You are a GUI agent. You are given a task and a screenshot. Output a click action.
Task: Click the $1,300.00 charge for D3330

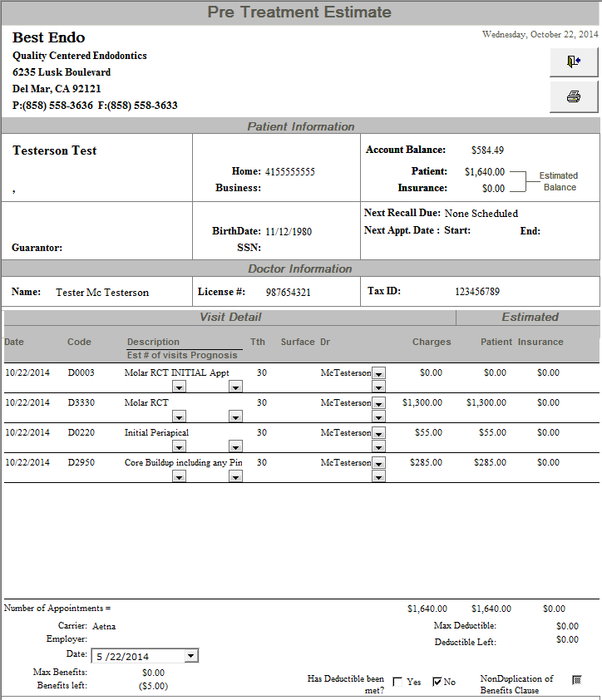(422, 402)
